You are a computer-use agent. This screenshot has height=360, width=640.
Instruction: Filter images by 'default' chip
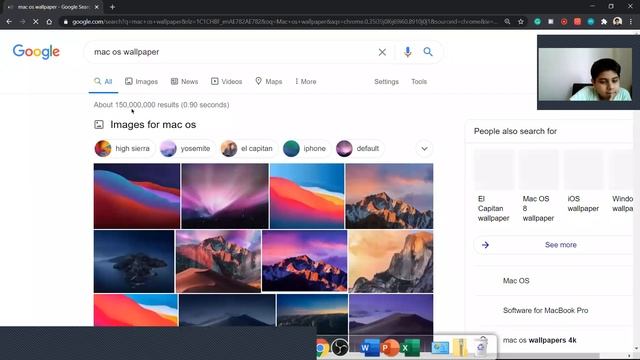(x=359, y=149)
